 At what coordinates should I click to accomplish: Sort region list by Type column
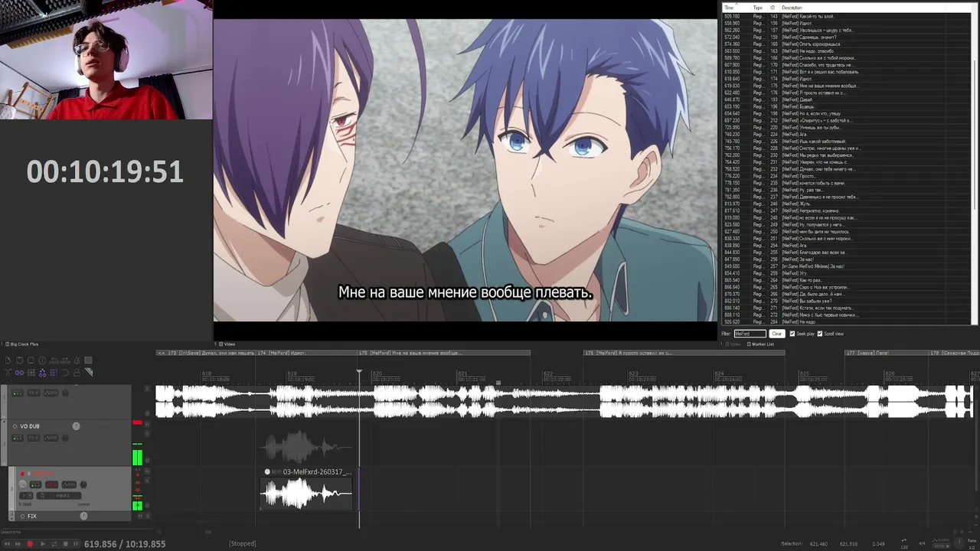point(759,8)
